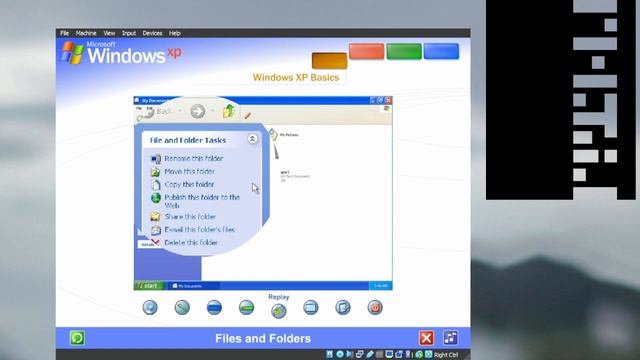Open the Back button history dropdown arrow
This screenshot has width=640, height=360.
coord(180,111)
